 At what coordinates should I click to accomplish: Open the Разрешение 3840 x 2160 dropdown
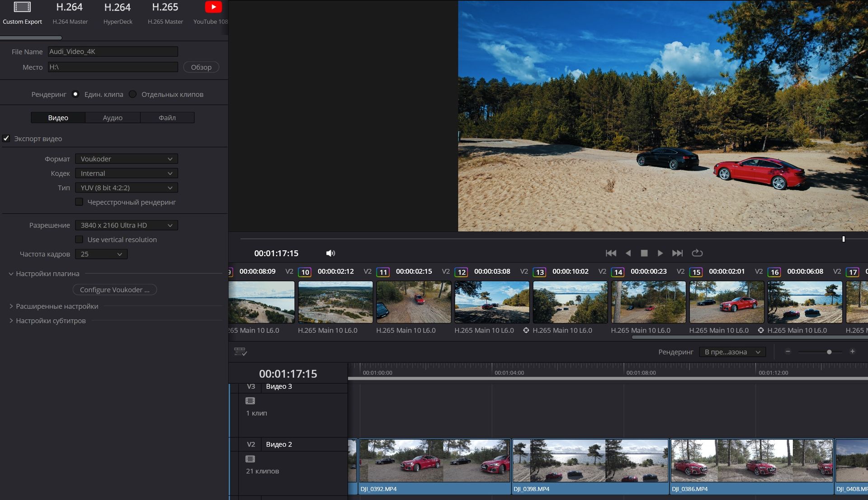tap(126, 225)
